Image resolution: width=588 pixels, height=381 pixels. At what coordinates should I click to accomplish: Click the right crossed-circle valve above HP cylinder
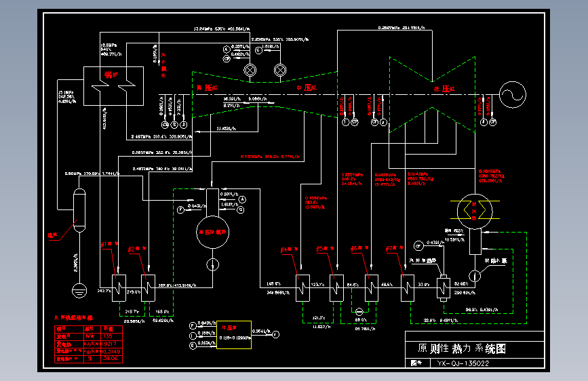click(280, 70)
